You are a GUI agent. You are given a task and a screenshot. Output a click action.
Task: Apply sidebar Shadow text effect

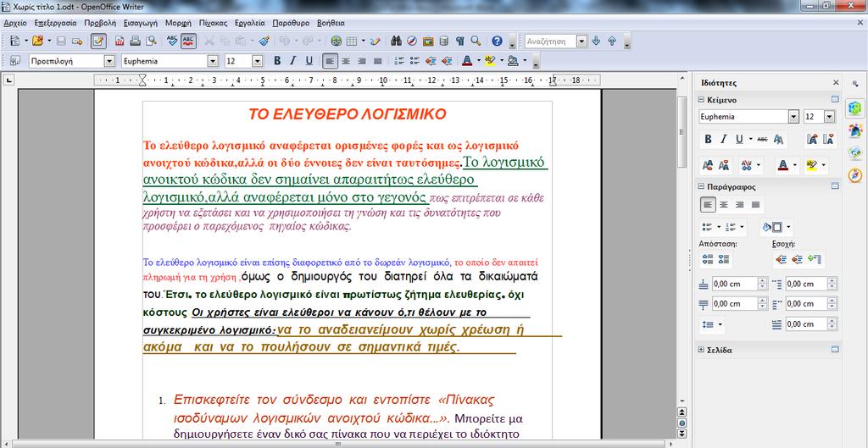(778, 140)
